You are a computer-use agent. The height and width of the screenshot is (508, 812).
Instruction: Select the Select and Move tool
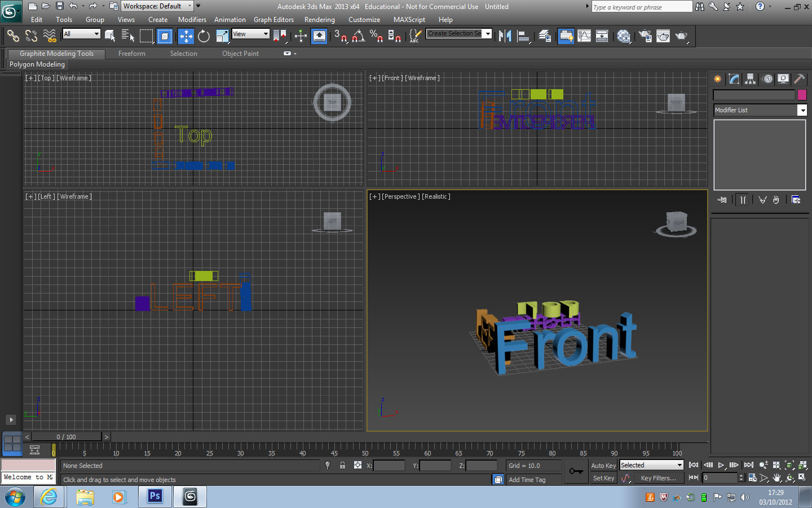coord(185,36)
